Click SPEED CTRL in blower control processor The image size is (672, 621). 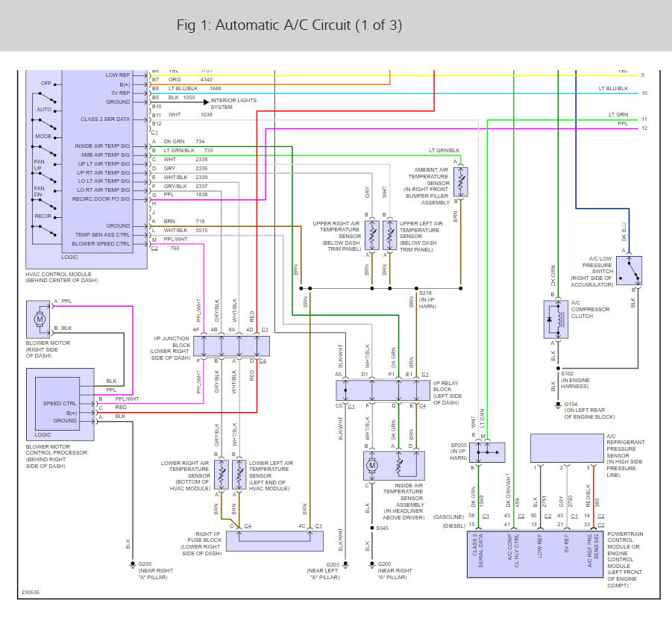click(60, 404)
